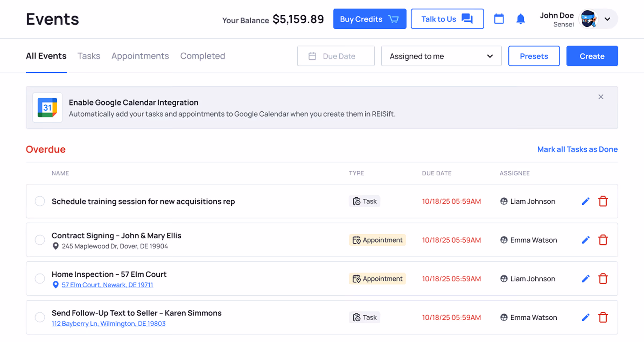The image size is (644, 342).
Task: Click the notifications bell icon
Action: [x=520, y=19]
